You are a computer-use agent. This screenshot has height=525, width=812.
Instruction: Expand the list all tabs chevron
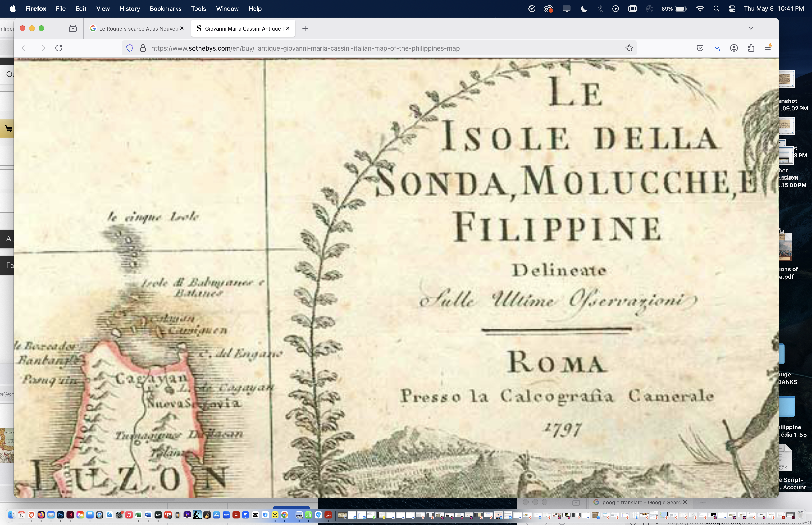pyautogui.click(x=751, y=28)
